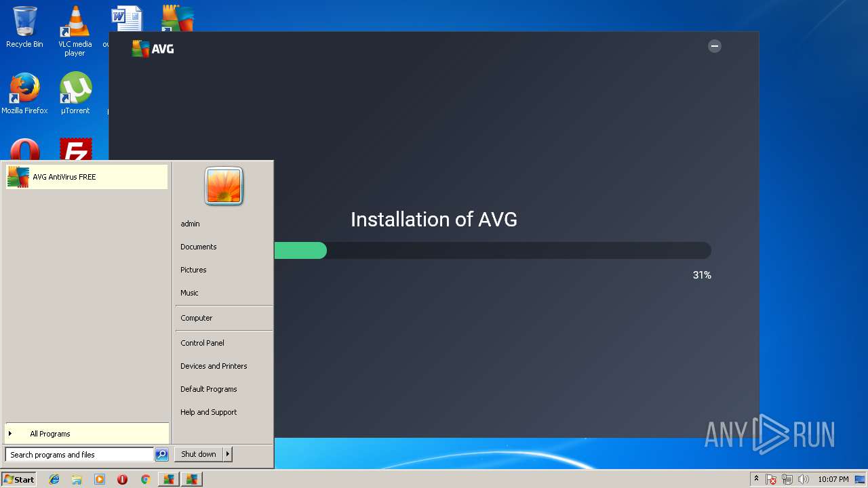Viewport: 868px width, 488px height.
Task: Open Opera from taskbar
Action: point(122,479)
